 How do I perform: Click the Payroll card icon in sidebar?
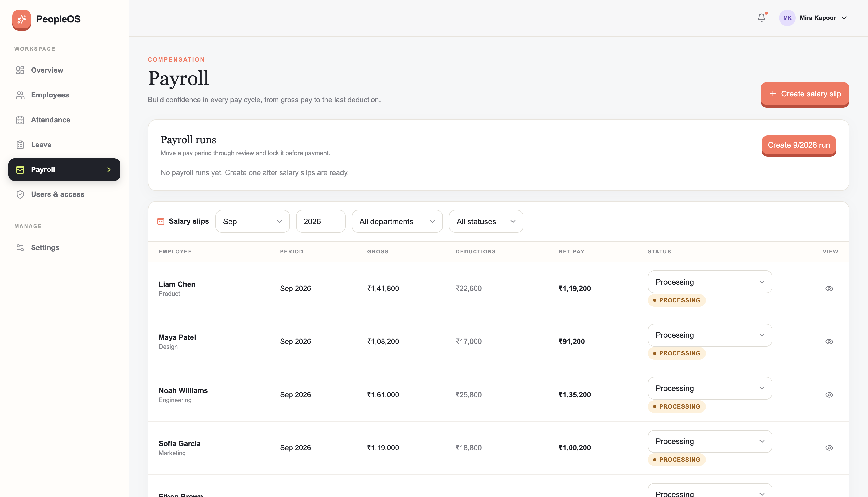coord(20,169)
